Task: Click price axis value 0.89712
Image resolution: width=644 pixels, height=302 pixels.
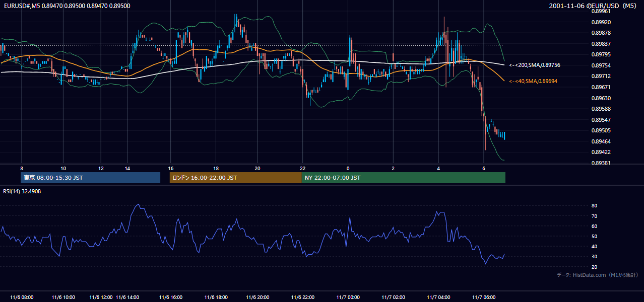Action: [x=601, y=77]
